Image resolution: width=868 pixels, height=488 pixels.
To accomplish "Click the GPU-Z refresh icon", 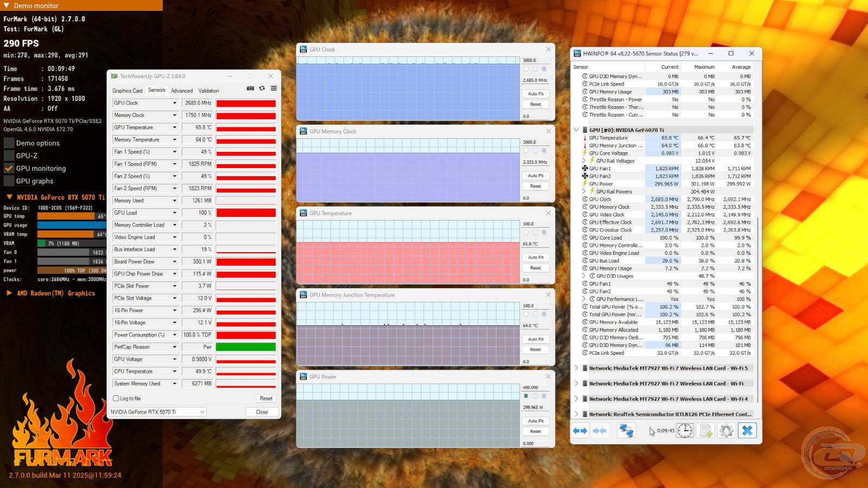I will [262, 88].
